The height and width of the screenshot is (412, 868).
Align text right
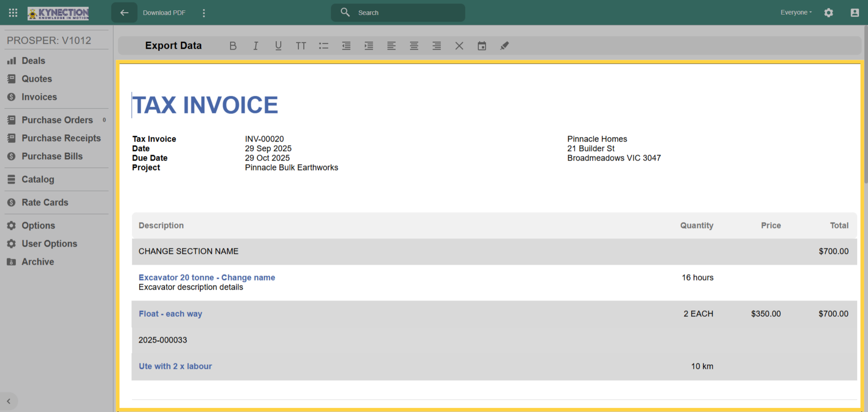pos(437,46)
